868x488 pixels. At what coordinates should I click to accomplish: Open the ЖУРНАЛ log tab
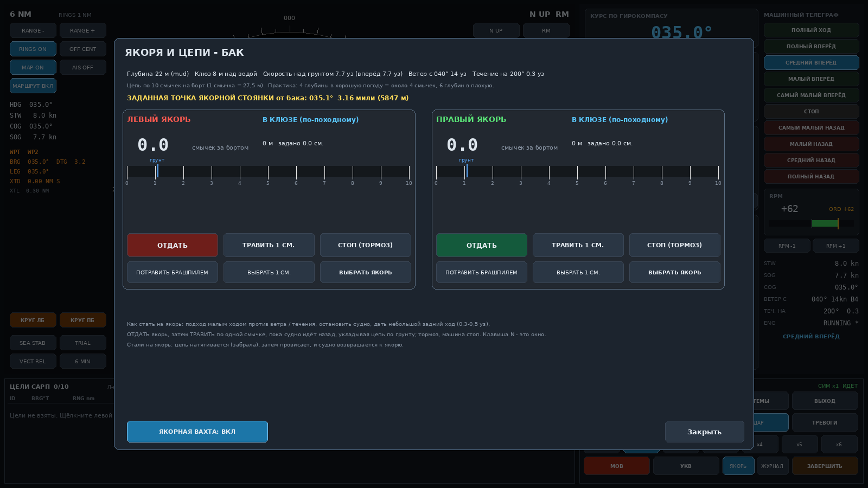[x=773, y=466]
